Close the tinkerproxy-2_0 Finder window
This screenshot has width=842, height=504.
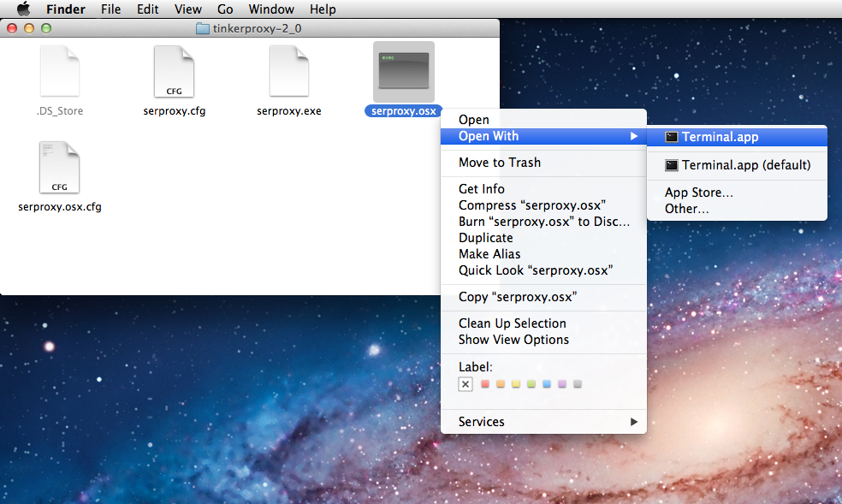click(12, 28)
